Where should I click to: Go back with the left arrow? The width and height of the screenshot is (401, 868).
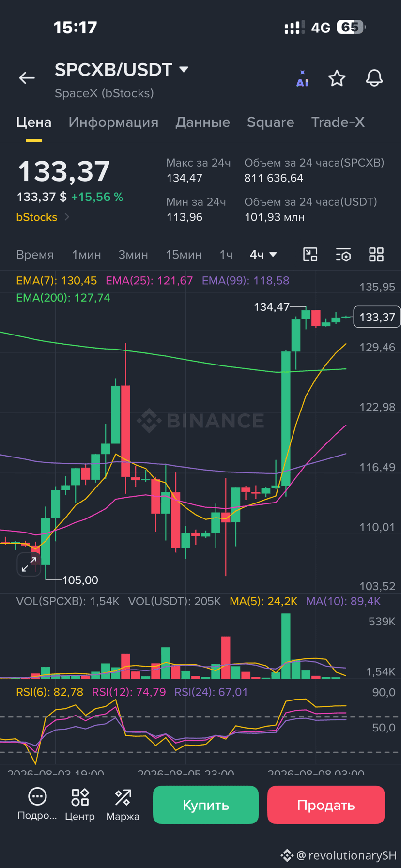(27, 78)
